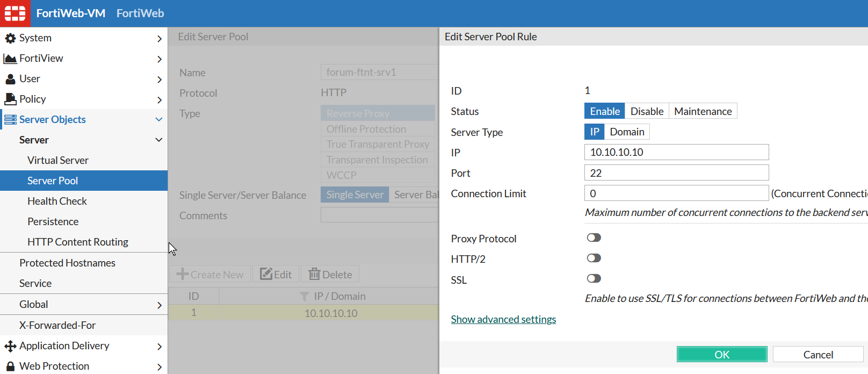Select the Offline Protection type option

[x=378, y=129]
